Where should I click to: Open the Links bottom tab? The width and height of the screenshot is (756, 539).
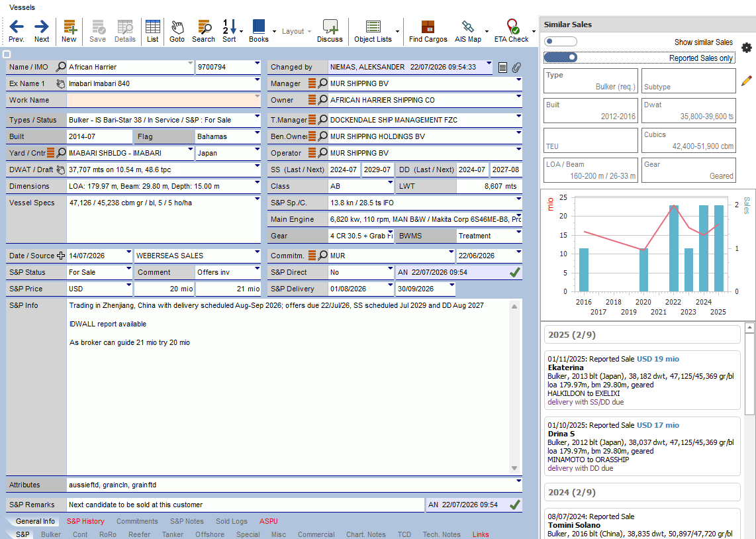481,534
